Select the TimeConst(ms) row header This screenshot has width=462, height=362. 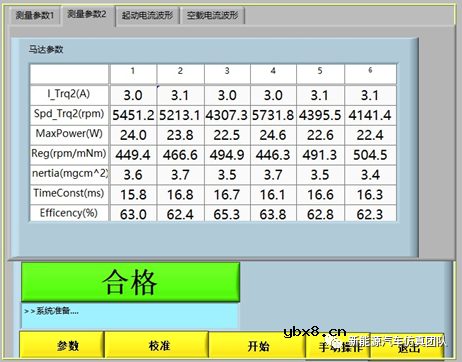(69, 194)
